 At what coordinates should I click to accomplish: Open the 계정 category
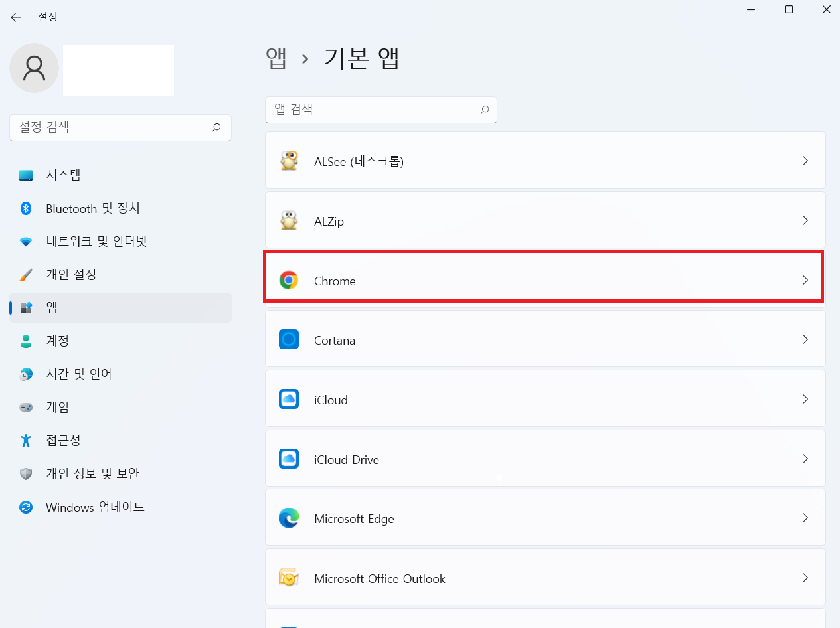point(120,341)
